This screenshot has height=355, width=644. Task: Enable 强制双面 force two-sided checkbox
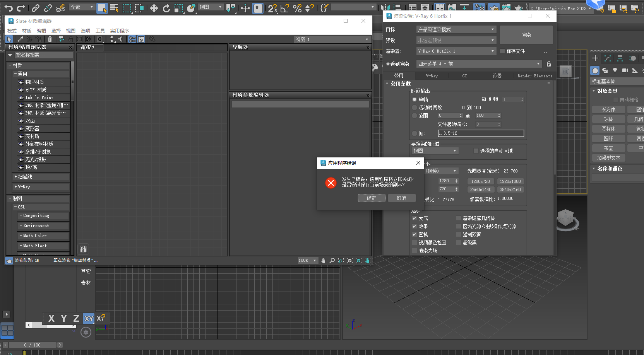pyautogui.click(x=459, y=234)
